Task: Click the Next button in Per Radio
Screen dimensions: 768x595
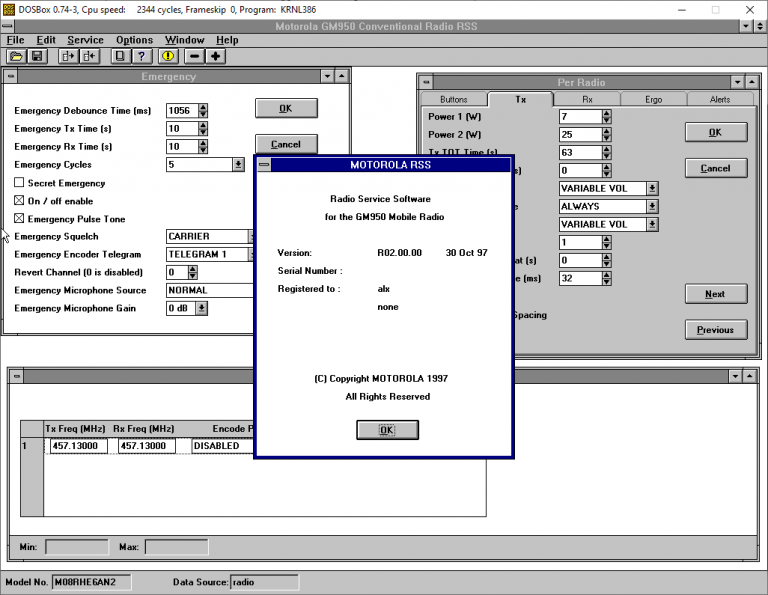Action: (x=715, y=294)
